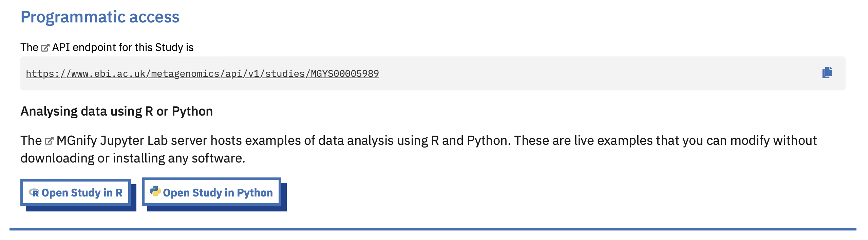
Task: Open Study in R
Action: tap(76, 192)
